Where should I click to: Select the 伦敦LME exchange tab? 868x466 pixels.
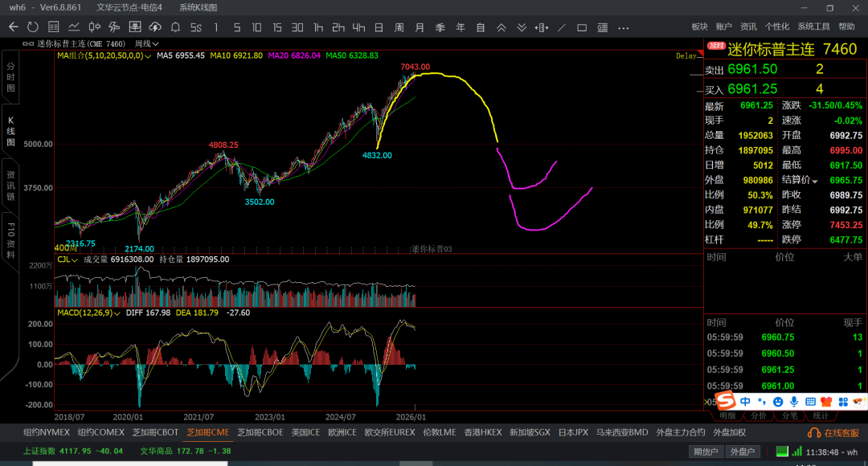[x=440, y=433]
